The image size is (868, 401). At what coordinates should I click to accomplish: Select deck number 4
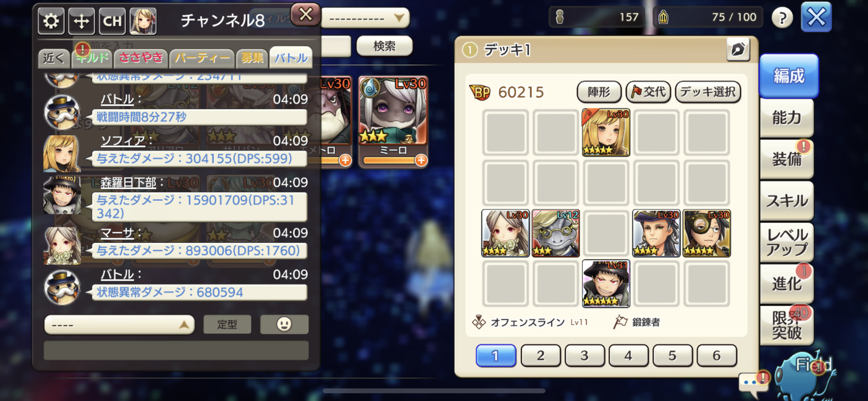click(x=628, y=356)
